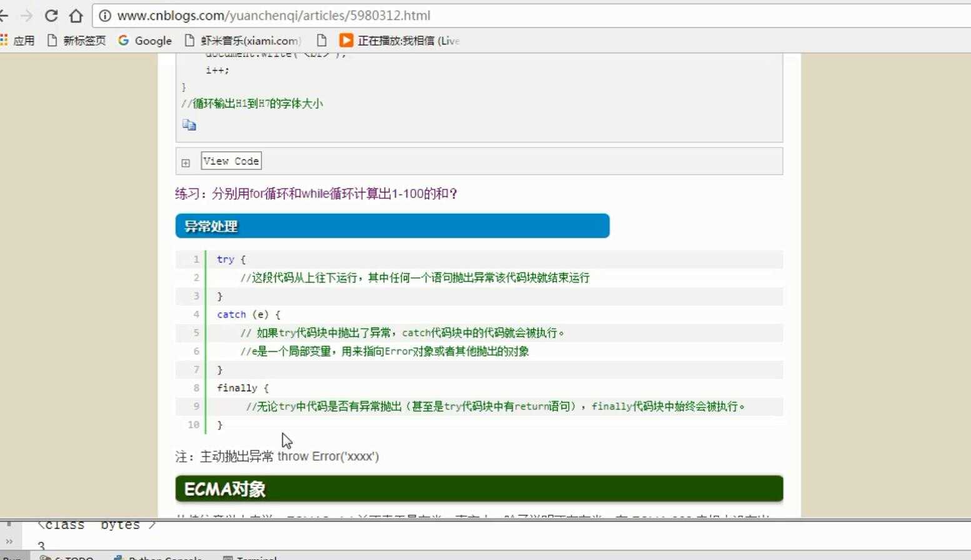Screen dimensions: 971x560
Task: Open the 虾米音乐(xiami.com) bookmark
Action: (243, 41)
